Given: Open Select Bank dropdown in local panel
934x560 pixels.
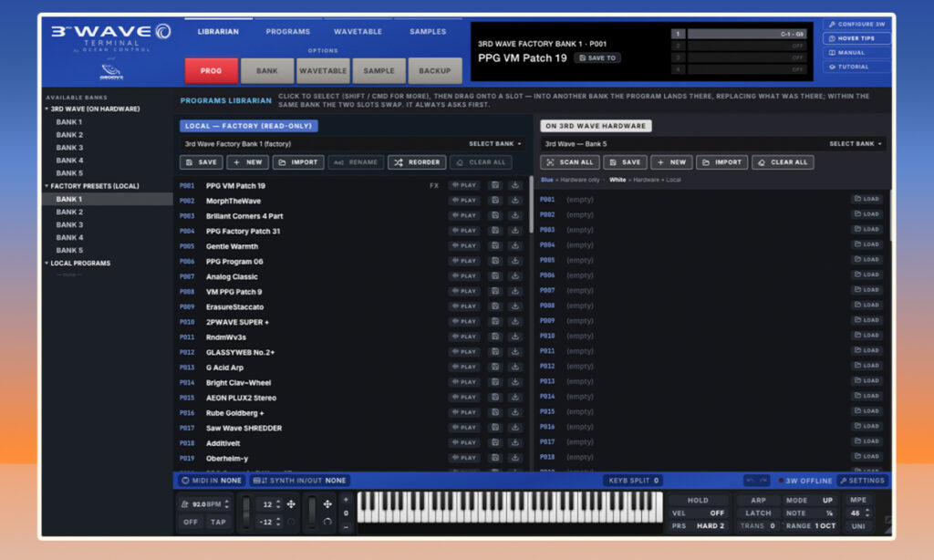Looking at the screenshot, I should pos(495,143).
